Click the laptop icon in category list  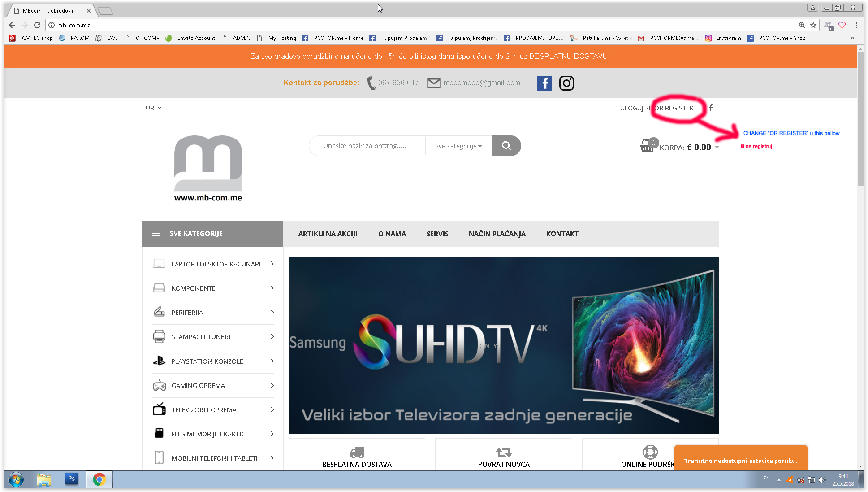point(159,264)
